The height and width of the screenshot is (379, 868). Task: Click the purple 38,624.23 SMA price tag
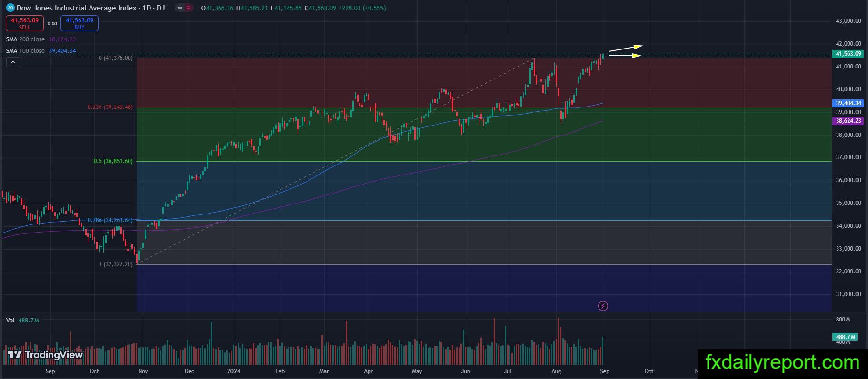tap(848, 121)
